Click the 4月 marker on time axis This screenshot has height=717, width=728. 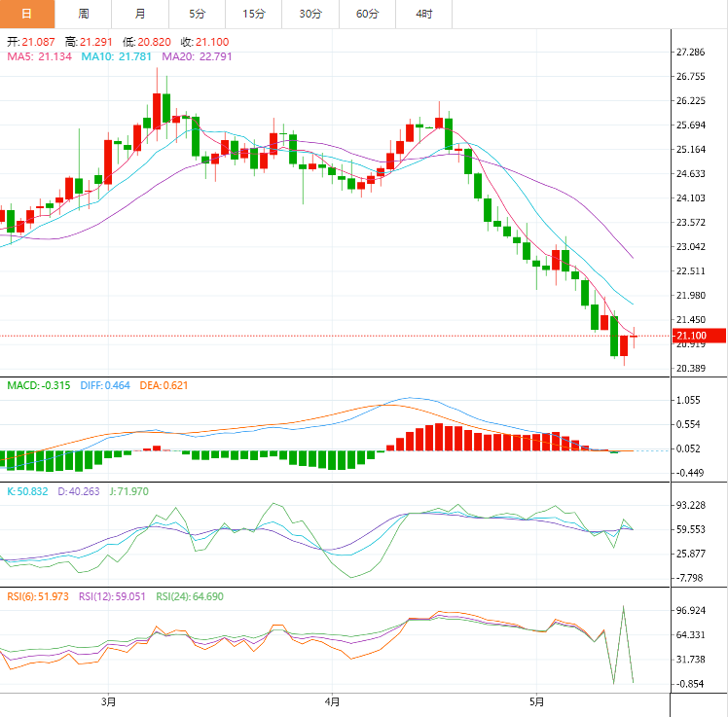click(332, 701)
